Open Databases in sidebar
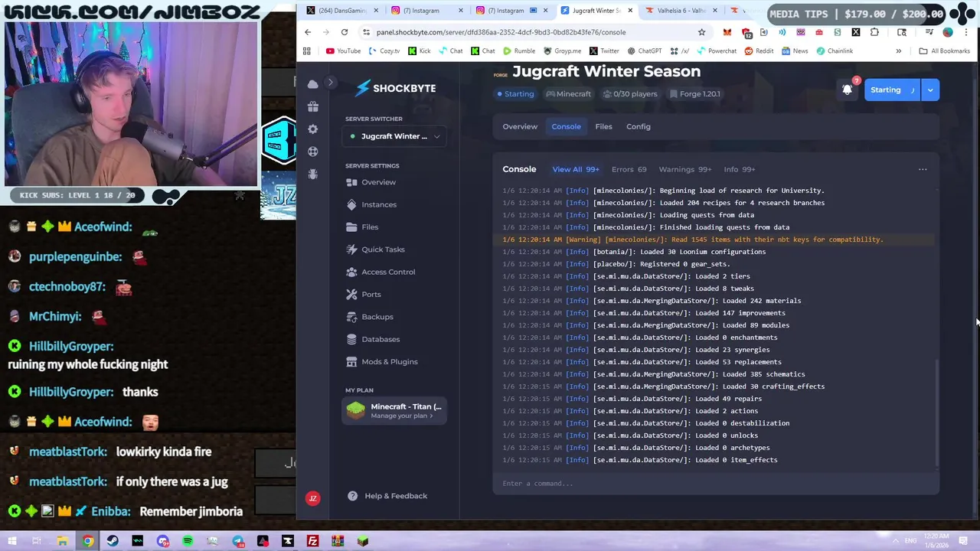The height and width of the screenshot is (551, 980). [380, 339]
